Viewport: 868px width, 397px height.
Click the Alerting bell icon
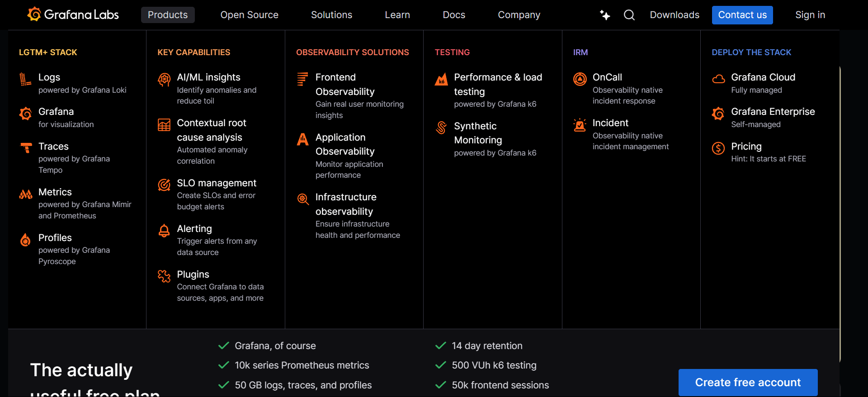164,231
